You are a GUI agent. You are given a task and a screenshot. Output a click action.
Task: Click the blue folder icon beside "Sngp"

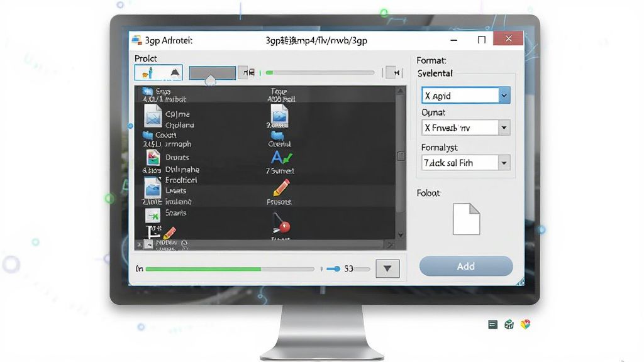point(147,91)
